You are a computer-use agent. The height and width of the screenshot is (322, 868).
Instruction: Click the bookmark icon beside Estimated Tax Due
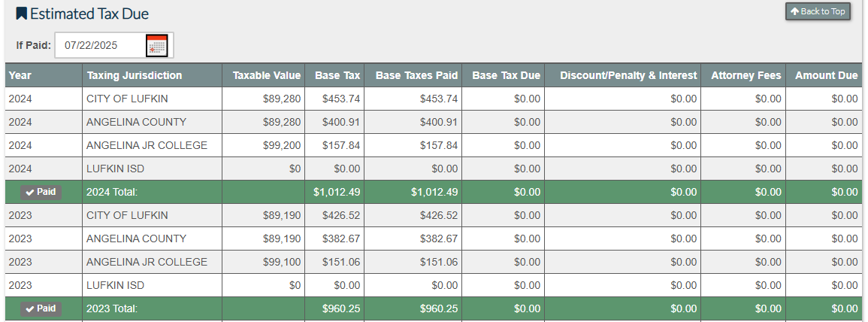click(x=22, y=14)
